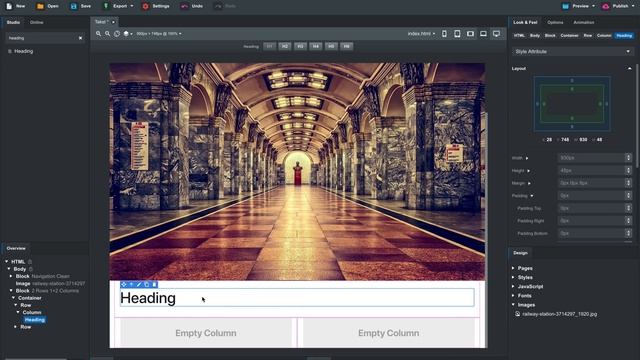Expand the Navigation Clean block node
Viewport: 640px width, 360px height.
(x=11, y=276)
